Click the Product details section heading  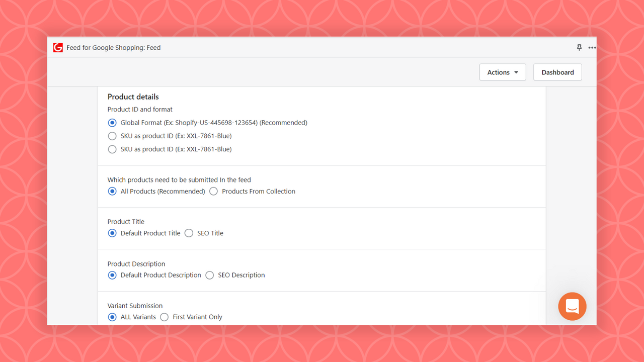(x=133, y=97)
